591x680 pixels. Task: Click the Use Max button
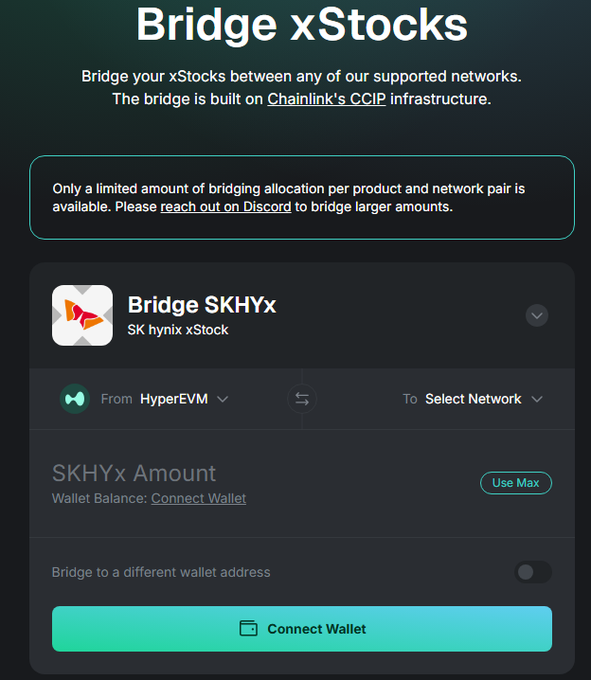coord(516,483)
